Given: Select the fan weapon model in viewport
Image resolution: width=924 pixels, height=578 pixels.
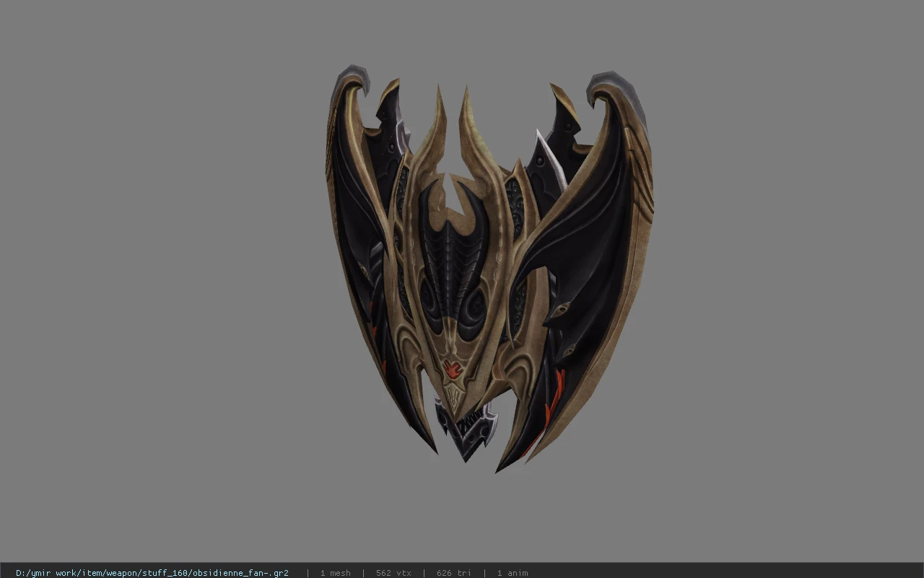Looking at the screenshot, I should tap(489, 269).
